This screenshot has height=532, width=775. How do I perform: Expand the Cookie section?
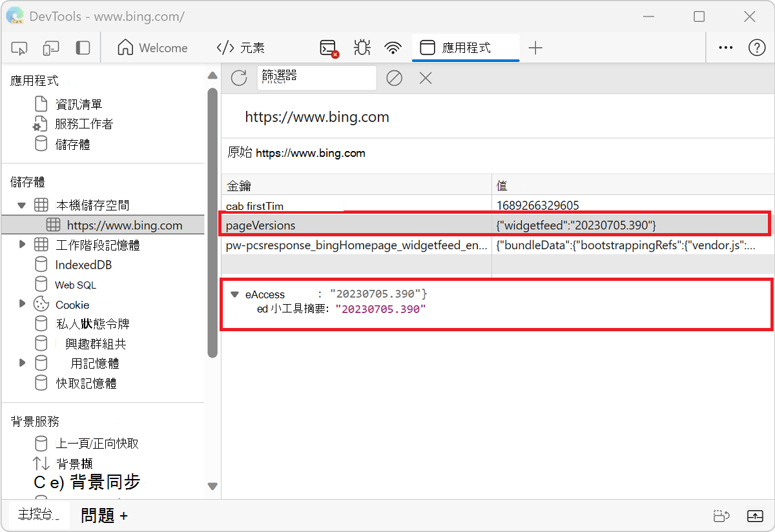click(23, 304)
